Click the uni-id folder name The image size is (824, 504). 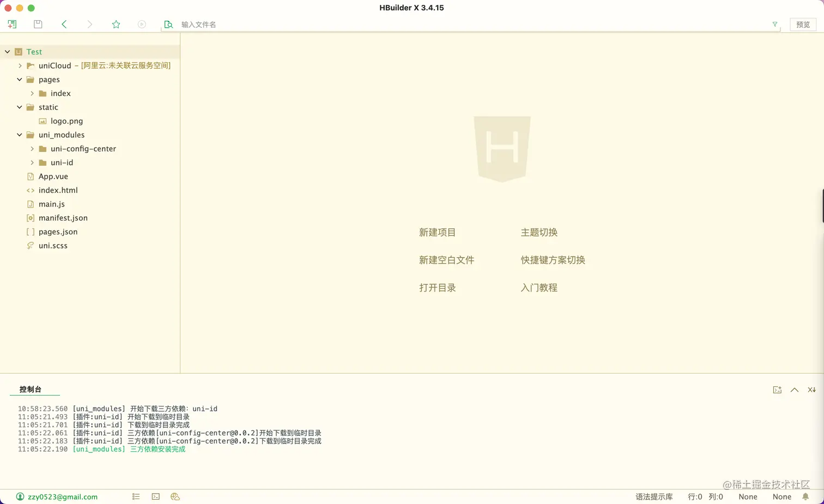[62, 162]
